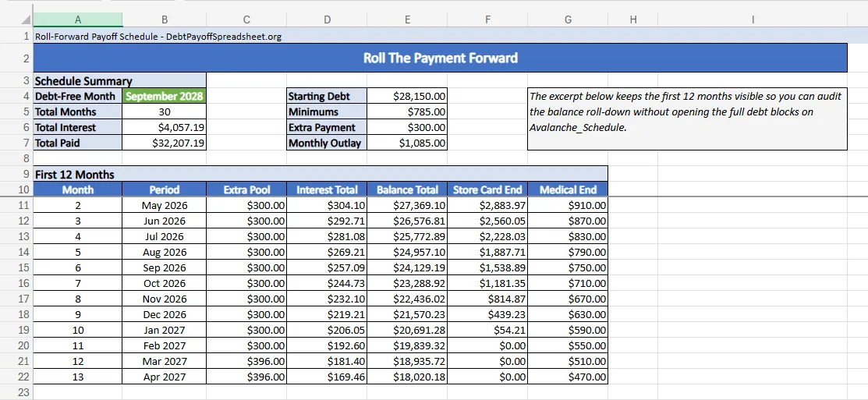Screen dimensions: 868x400
Task: Select Store Card cell '$1,181.35'
Action: click(487, 283)
